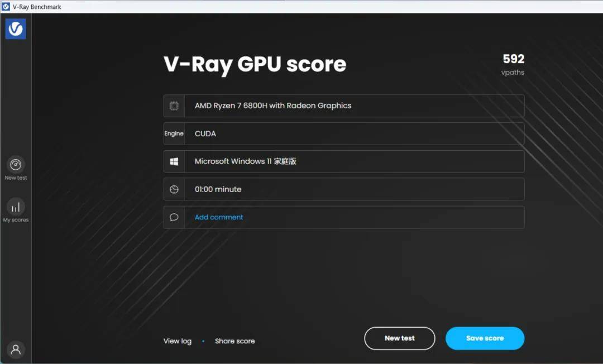Click the V-Ray Benchmark window title text
This screenshot has width=603, height=364.
[x=37, y=7]
